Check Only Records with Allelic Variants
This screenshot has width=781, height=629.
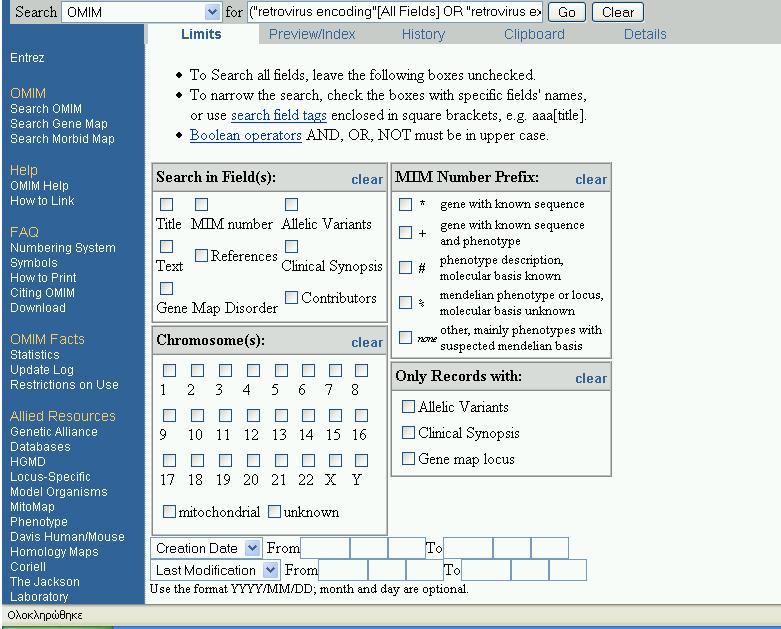(408, 406)
